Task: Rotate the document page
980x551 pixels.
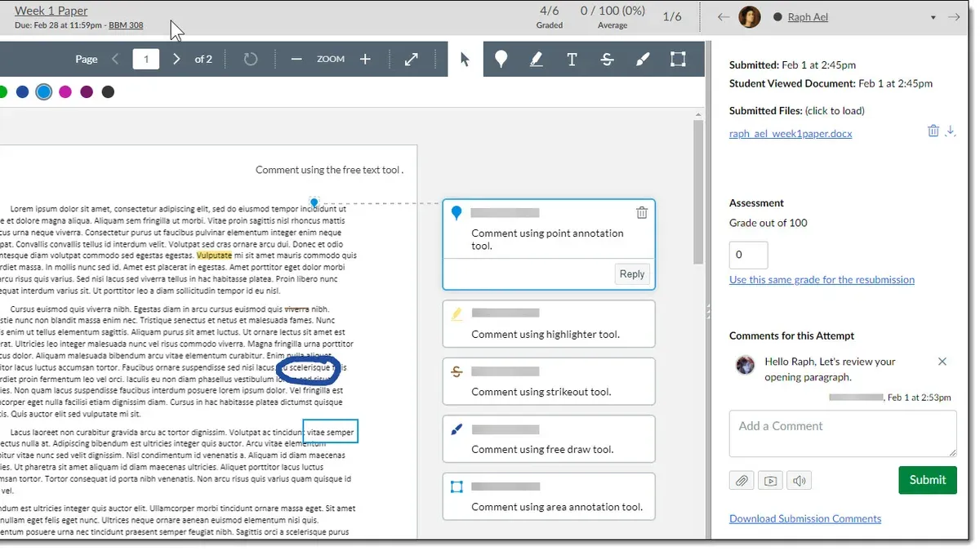Action: [251, 60]
